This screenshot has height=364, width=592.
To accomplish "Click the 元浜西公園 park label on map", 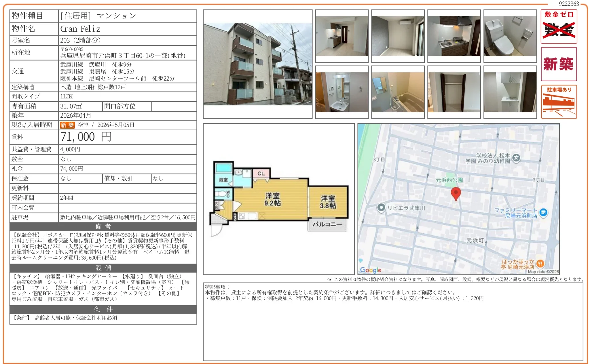I will [x=449, y=180].
